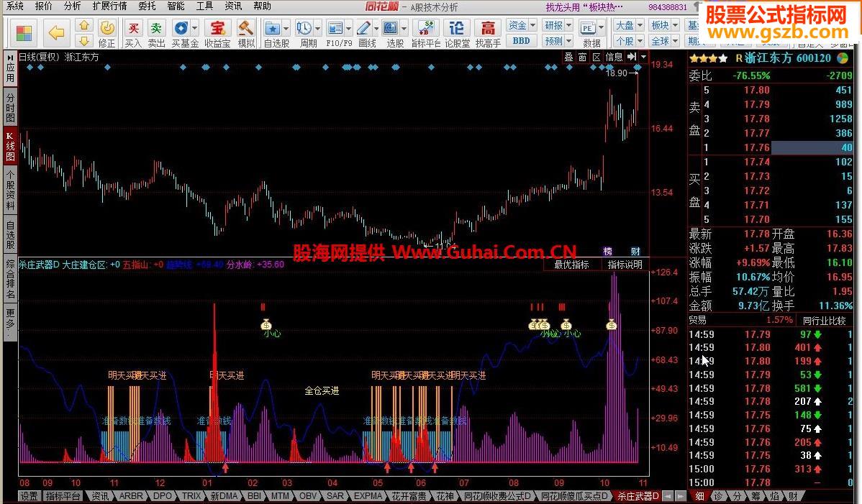Screen dimensions: 862x504
Task: Toggle the 区 interval statistics button
Action: (596, 57)
